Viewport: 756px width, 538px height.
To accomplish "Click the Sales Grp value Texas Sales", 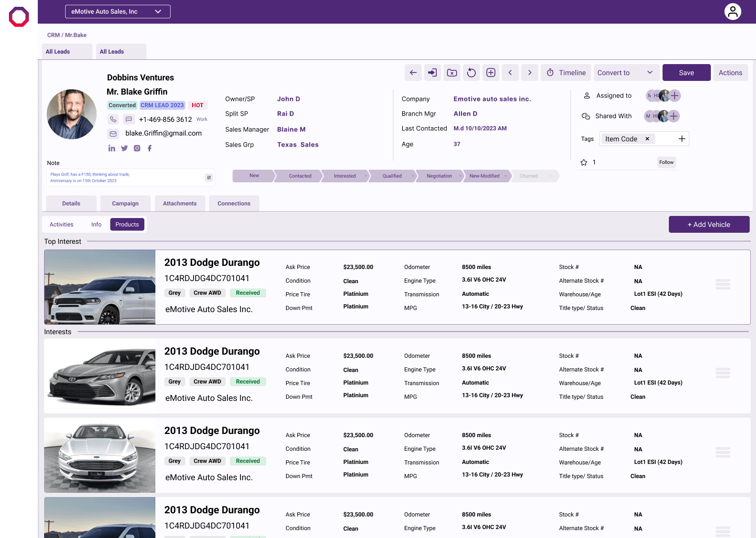I will (298, 144).
